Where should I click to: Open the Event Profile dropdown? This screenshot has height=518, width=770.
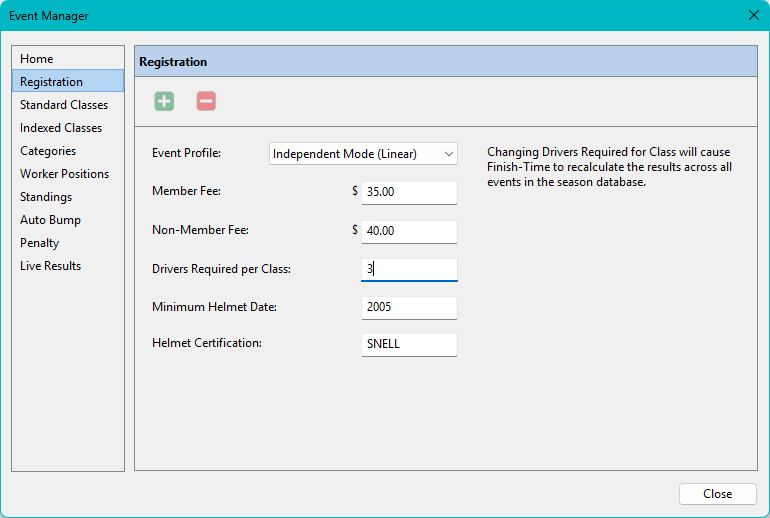pos(363,154)
